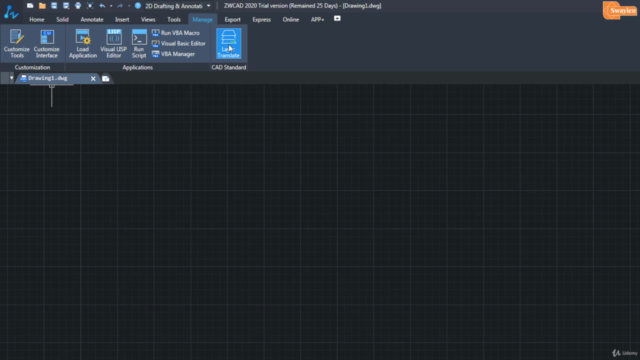Click the new drawing tab icon
Screen dimensions: 640x360
[x=106, y=78]
